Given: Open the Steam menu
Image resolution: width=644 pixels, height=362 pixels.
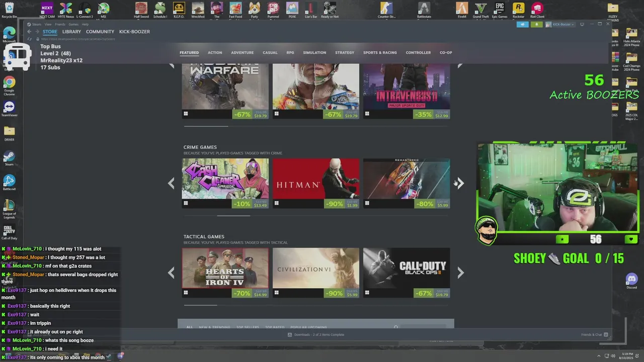Looking at the screenshot, I should (37, 24).
